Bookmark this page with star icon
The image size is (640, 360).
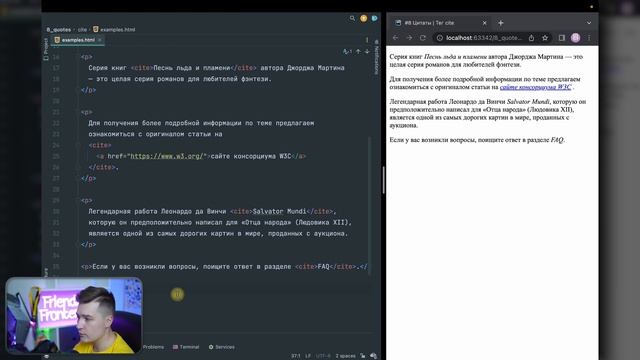pos(545,38)
